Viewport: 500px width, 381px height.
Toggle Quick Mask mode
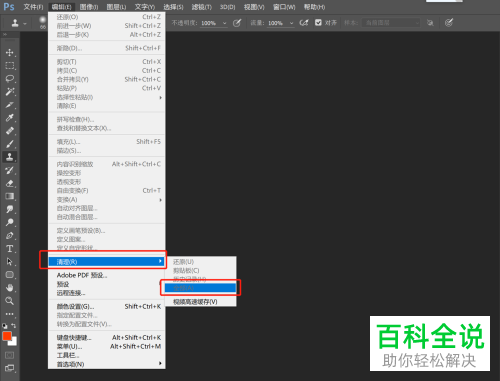pos(10,355)
